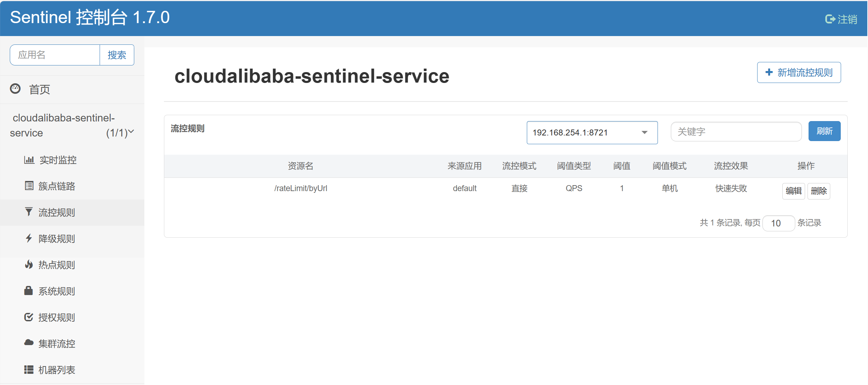Click the list icon for 机器列表
868x385 pixels.
29,370
